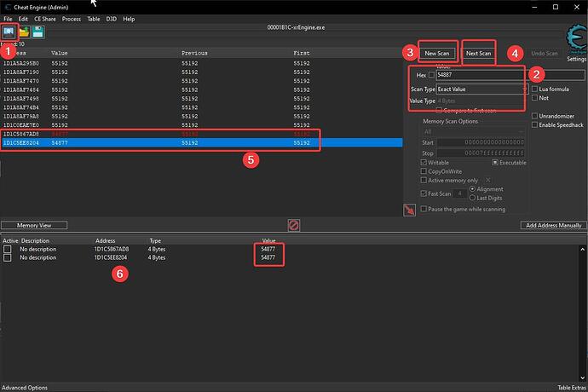Open the Scan Type dropdown

pyautogui.click(x=481, y=89)
